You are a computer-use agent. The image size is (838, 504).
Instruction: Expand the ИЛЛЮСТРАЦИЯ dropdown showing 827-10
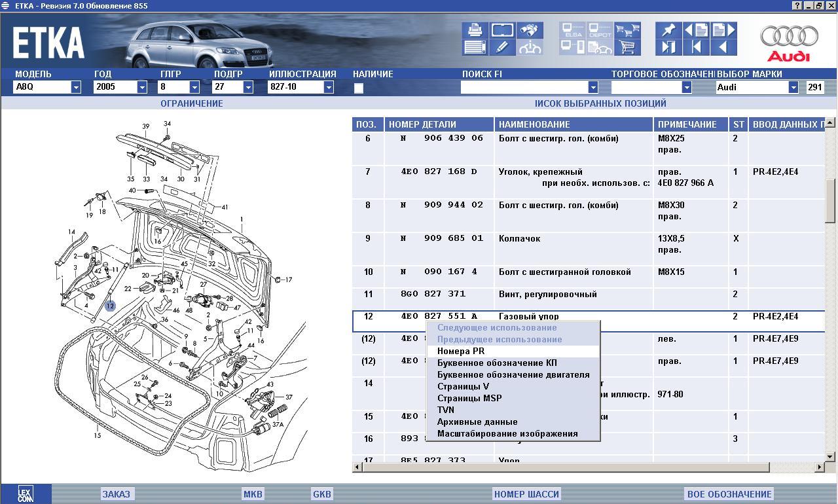[329, 87]
